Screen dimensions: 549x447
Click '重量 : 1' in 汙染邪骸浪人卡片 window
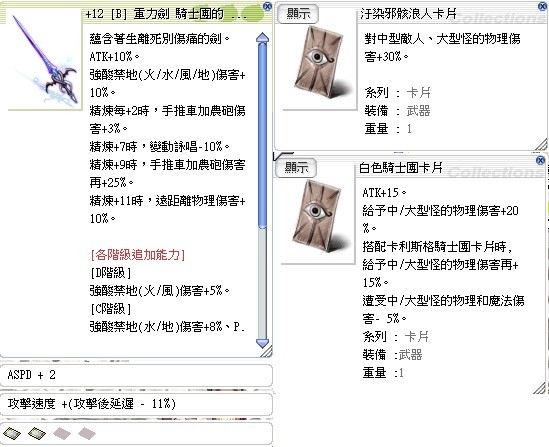tap(388, 129)
